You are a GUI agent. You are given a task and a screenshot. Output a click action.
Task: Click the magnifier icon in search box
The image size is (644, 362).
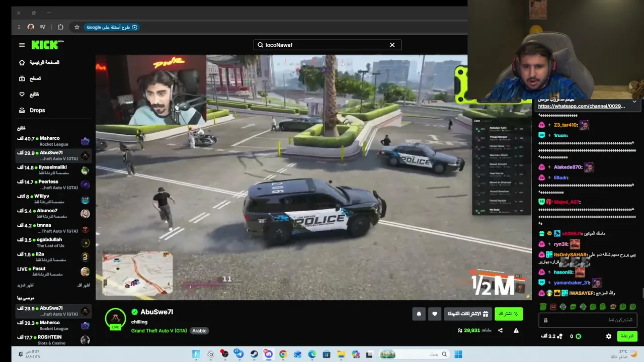[x=260, y=45]
